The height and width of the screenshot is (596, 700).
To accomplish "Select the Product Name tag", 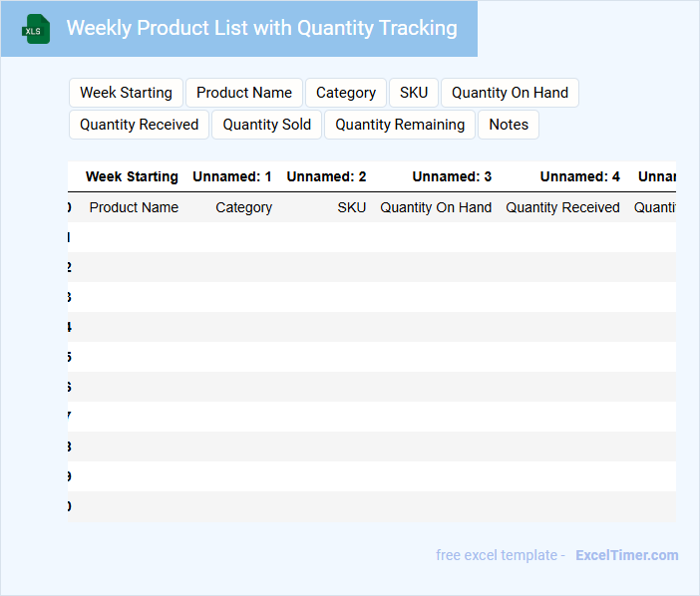I will 244,93.
